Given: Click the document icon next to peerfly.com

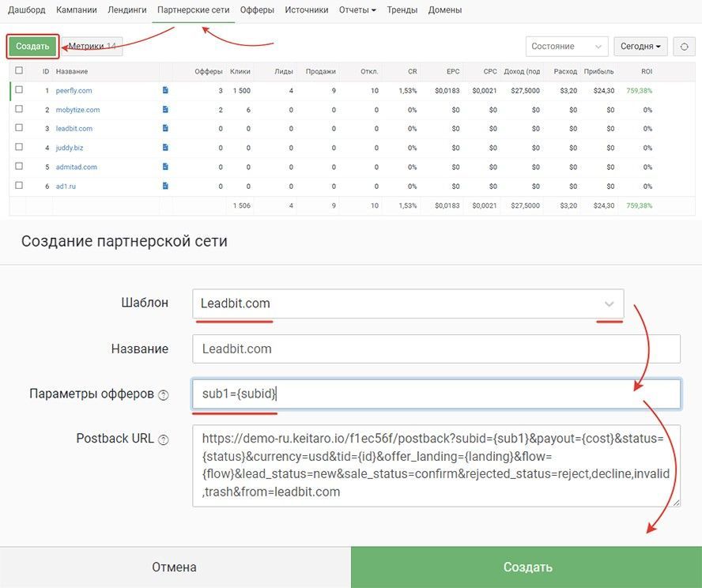Looking at the screenshot, I should coord(165,91).
